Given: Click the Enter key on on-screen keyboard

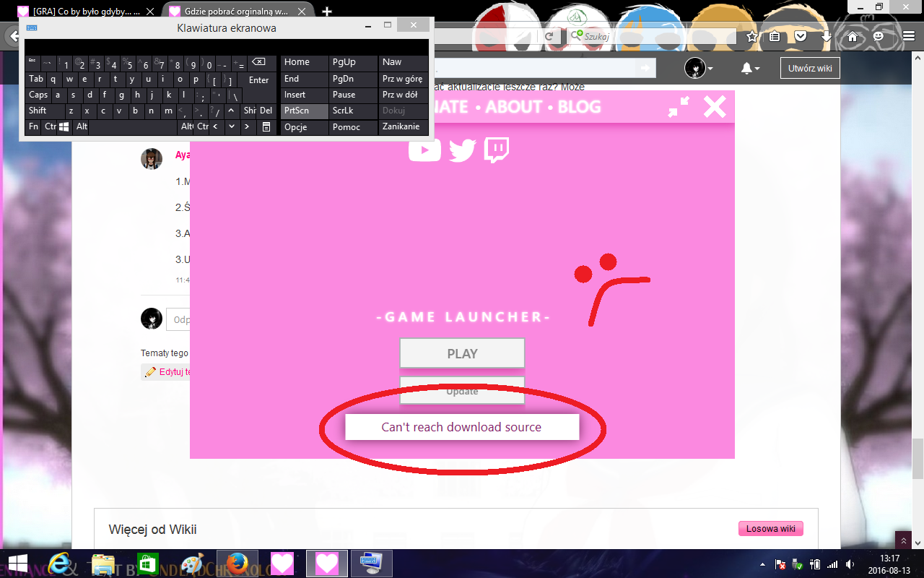Looking at the screenshot, I should tap(258, 79).
